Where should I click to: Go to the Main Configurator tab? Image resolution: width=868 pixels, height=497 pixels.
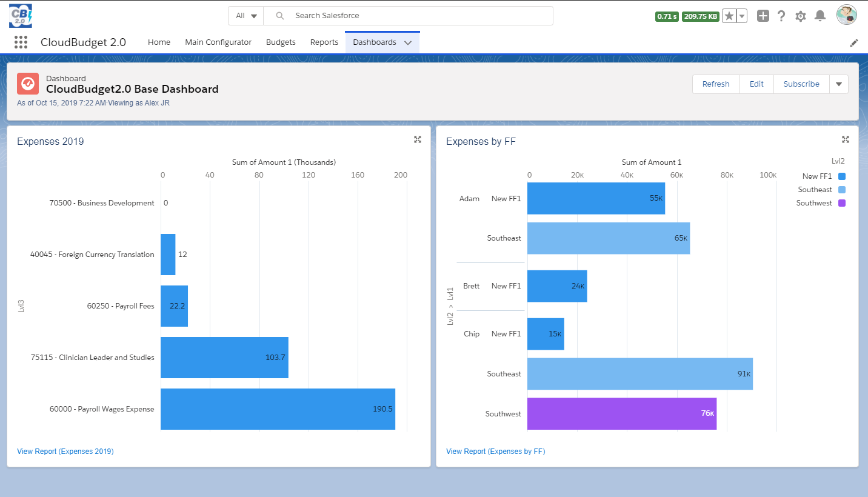point(218,42)
